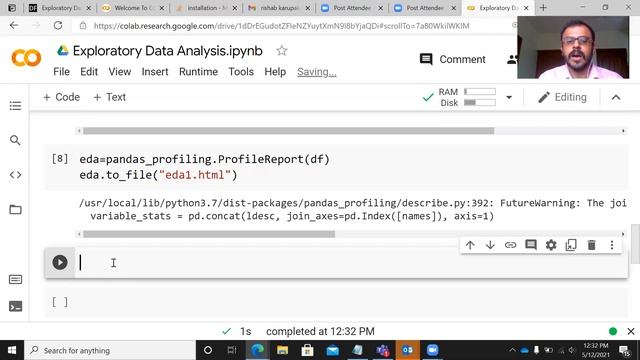Open the table of contents sidebar panel
The height and width of the screenshot is (360, 640).
[15, 106]
